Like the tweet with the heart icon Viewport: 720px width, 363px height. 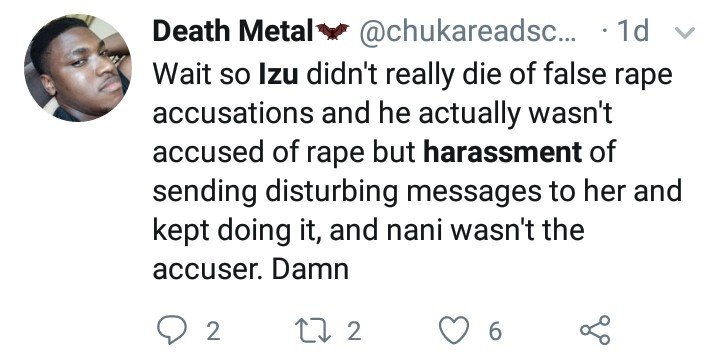454,330
